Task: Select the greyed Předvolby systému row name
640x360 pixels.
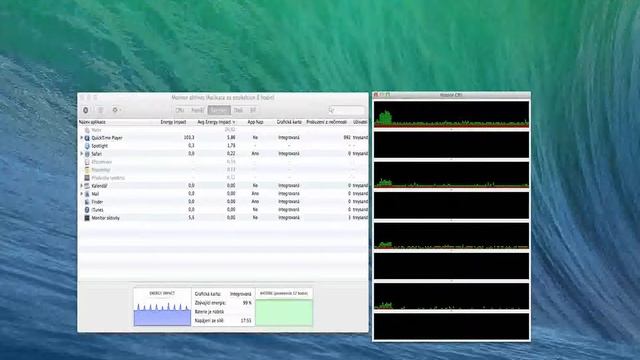Action: pos(108,178)
